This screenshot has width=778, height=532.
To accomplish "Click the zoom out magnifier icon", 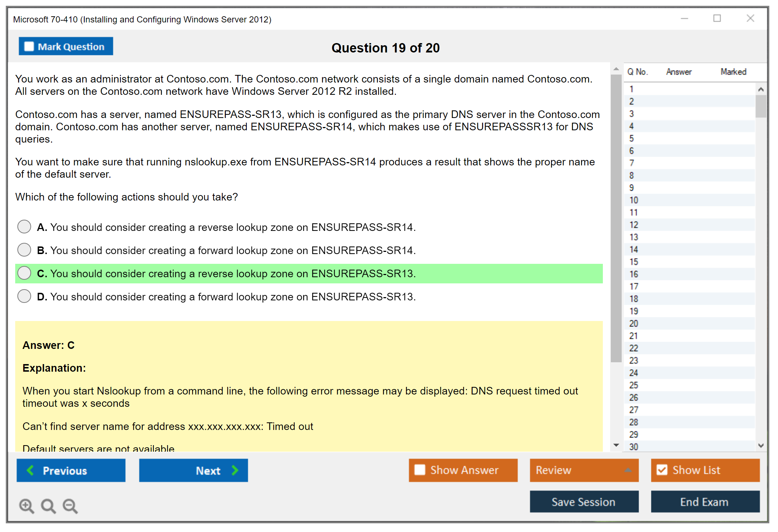I will pyautogui.click(x=70, y=506).
